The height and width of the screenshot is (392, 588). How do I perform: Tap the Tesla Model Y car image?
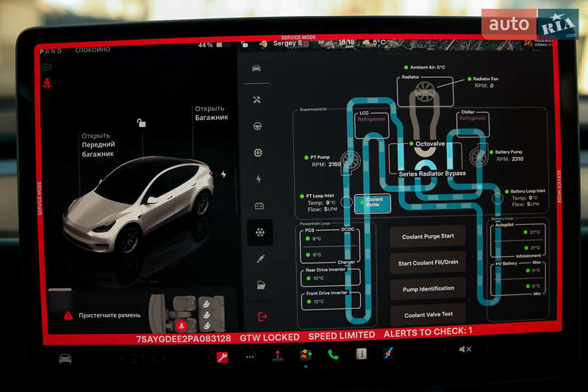coord(138,204)
